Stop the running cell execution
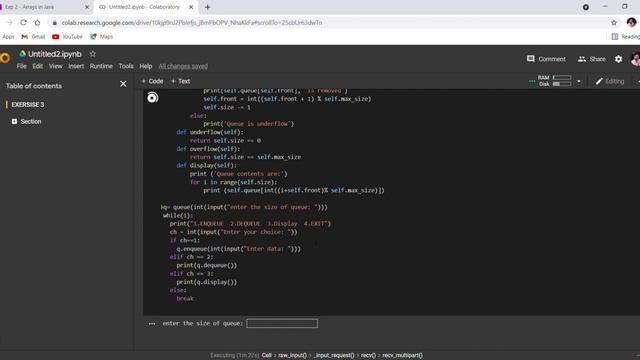Image resolution: width=640 pixels, height=360 pixels. click(x=152, y=98)
